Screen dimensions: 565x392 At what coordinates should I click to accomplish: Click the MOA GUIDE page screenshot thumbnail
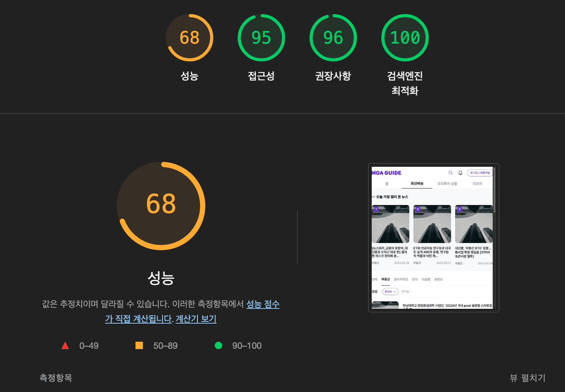pyautogui.click(x=434, y=238)
